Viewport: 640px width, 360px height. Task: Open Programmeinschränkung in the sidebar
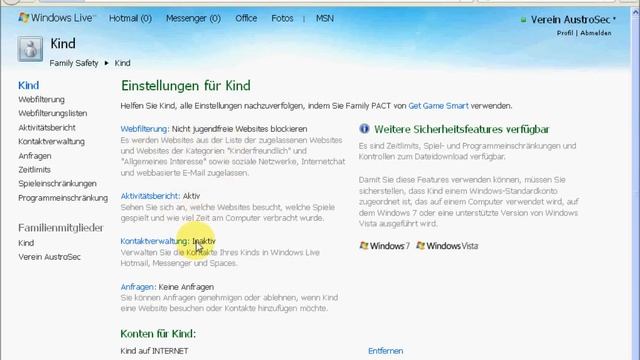coord(63,198)
